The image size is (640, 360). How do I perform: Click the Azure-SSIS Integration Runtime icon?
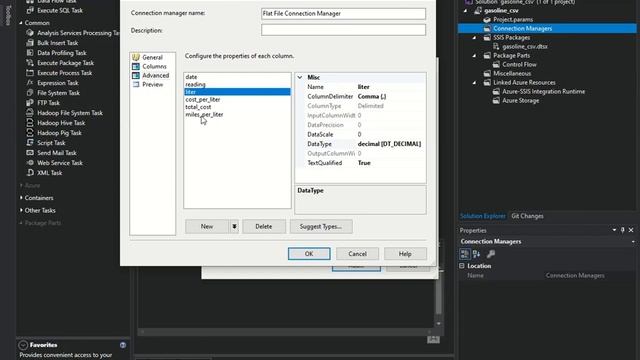coord(496,91)
